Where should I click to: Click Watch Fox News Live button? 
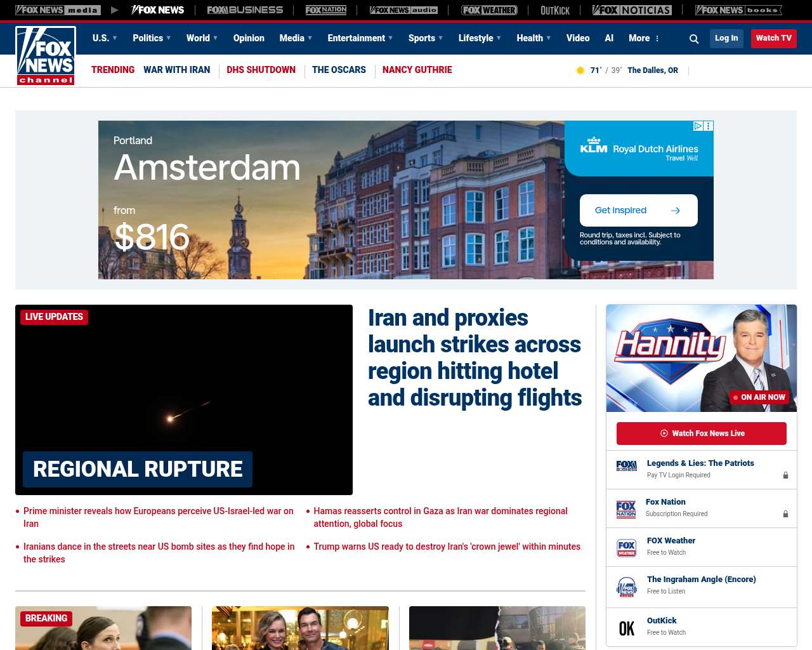[x=702, y=434]
